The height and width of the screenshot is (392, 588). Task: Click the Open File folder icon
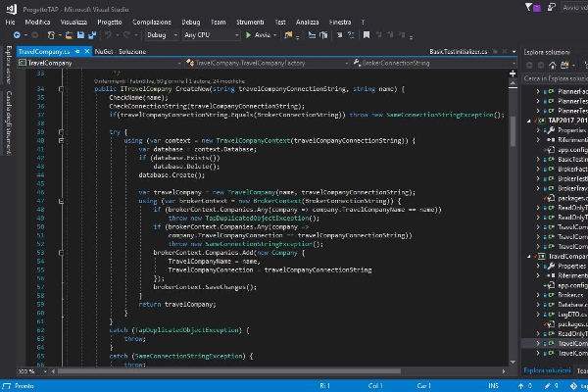coord(69,35)
